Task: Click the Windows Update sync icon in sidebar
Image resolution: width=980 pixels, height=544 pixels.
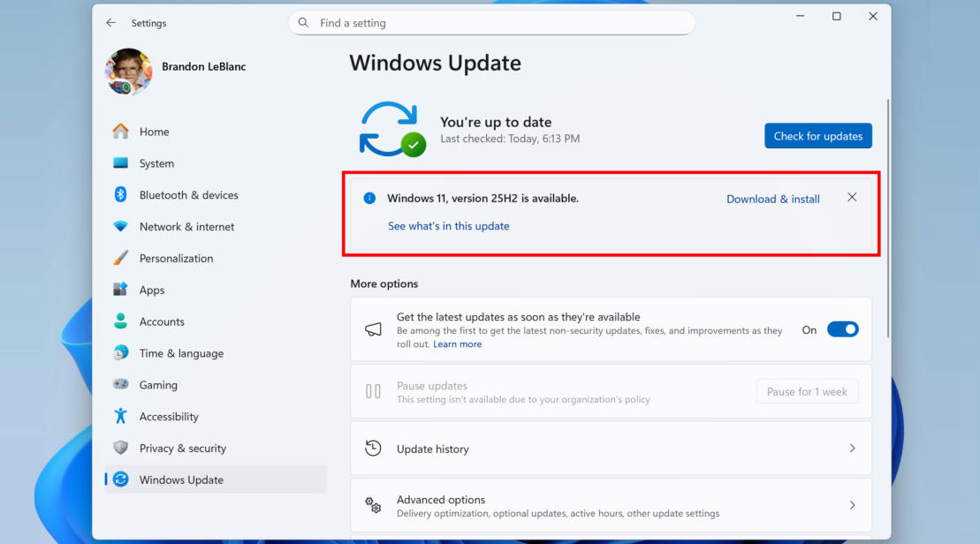Action: 121,479
